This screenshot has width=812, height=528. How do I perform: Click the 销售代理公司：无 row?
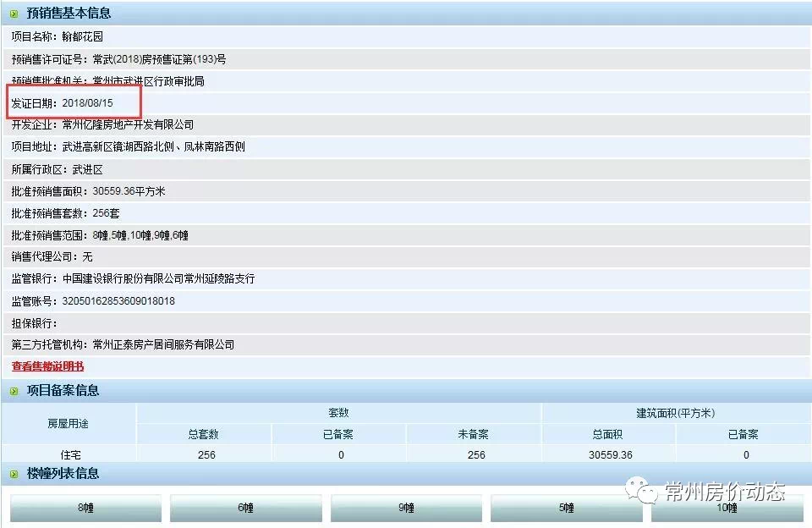click(406, 257)
